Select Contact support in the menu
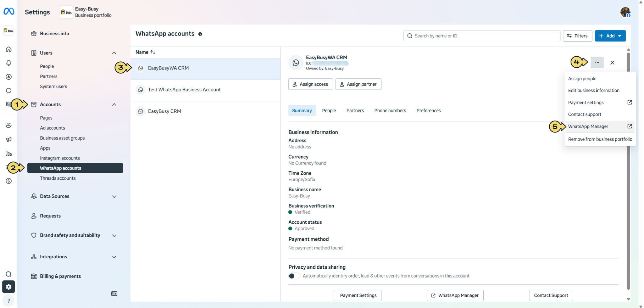Screen dimensions: 644x308 tap(600, 115)
